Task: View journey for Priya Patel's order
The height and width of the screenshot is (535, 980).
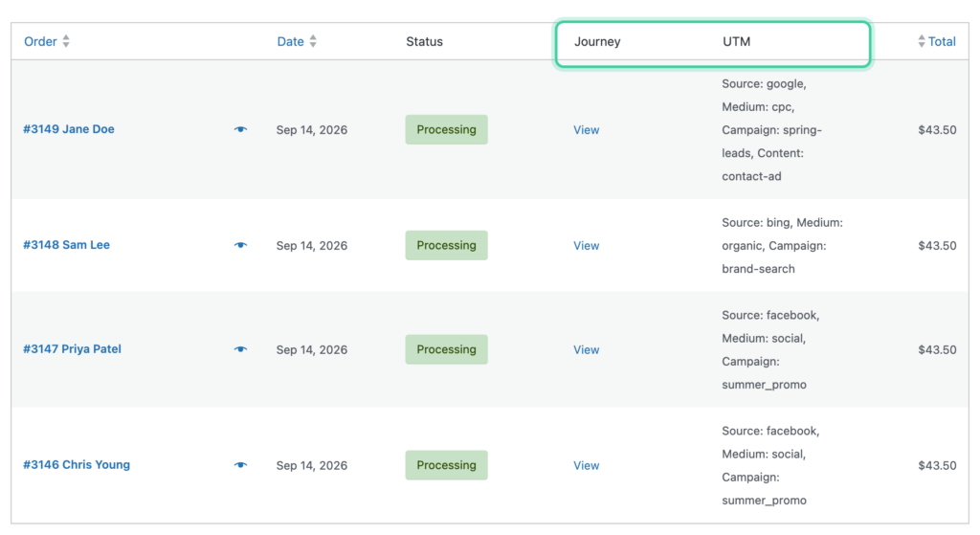Action: point(587,350)
